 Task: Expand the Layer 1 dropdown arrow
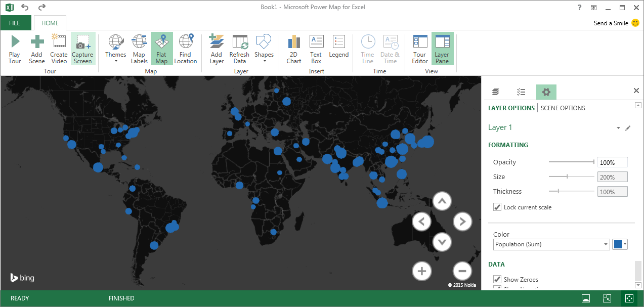pos(618,128)
